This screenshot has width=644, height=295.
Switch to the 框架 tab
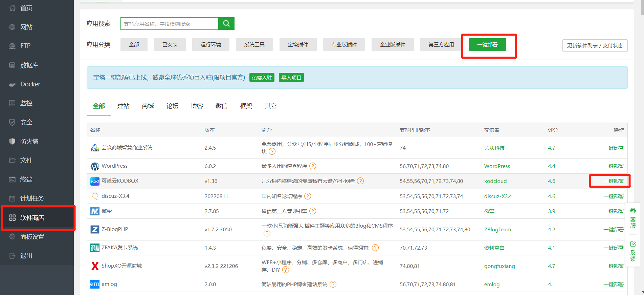tap(246, 106)
